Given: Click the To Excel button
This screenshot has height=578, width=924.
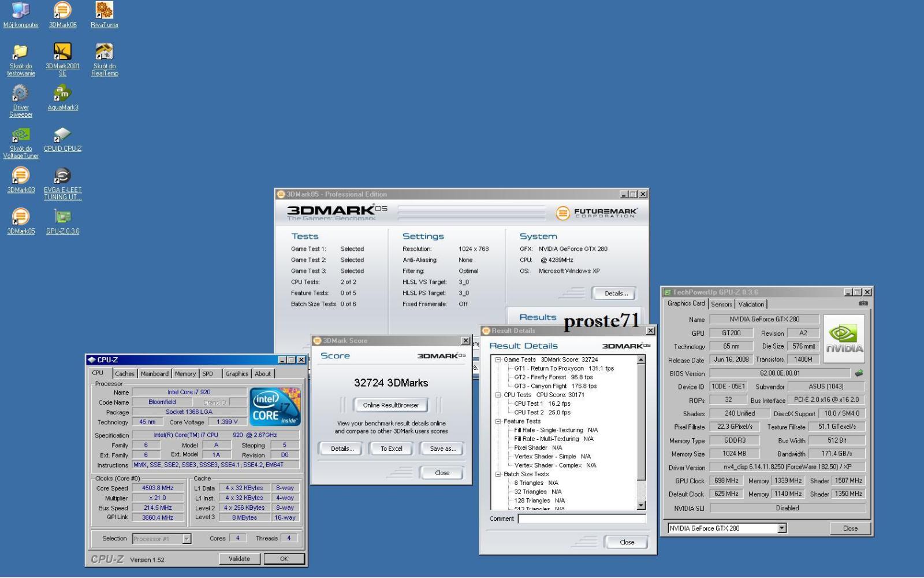Looking at the screenshot, I should click(392, 449).
